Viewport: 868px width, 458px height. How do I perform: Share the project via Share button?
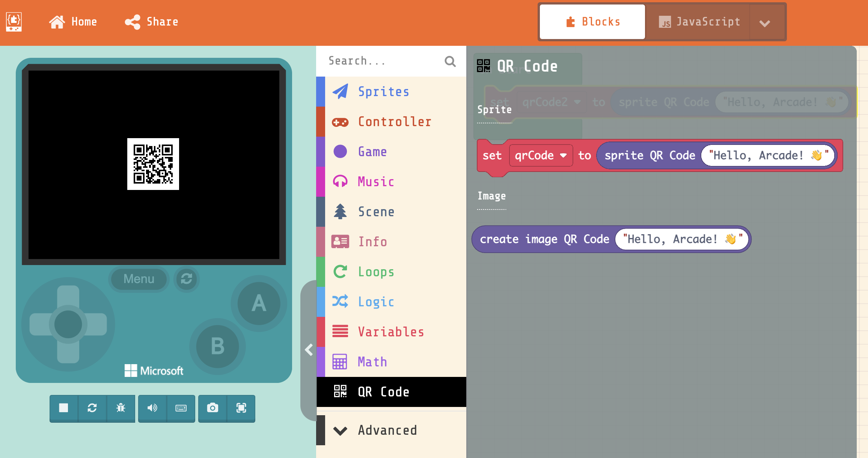152,22
